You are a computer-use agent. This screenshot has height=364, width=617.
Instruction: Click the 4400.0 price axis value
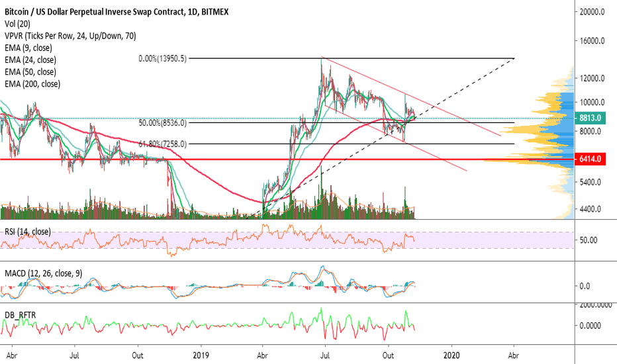pos(591,209)
